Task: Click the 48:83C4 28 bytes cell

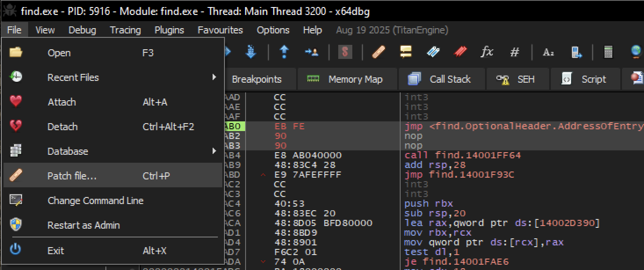Action: pos(304,165)
